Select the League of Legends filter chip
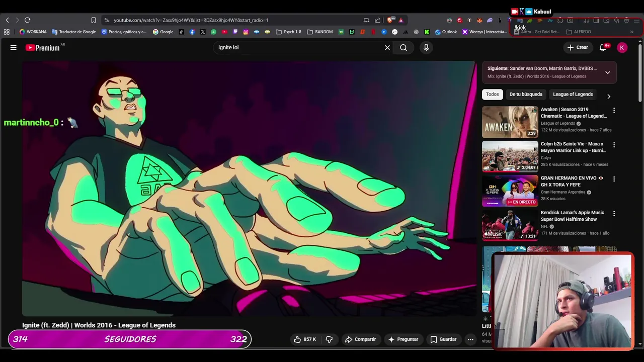Viewport: 644px width, 362px height. pos(573,94)
